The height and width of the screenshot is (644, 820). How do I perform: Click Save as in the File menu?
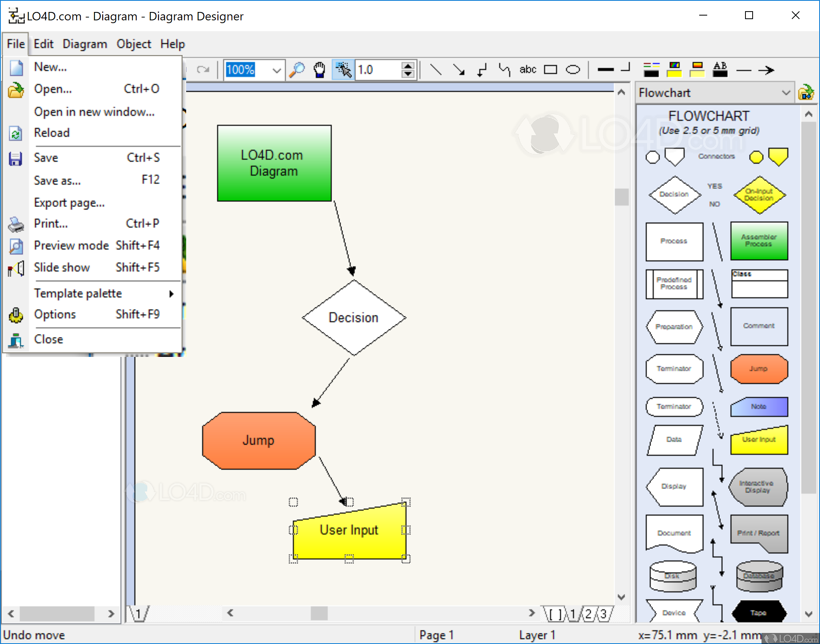[x=57, y=181]
